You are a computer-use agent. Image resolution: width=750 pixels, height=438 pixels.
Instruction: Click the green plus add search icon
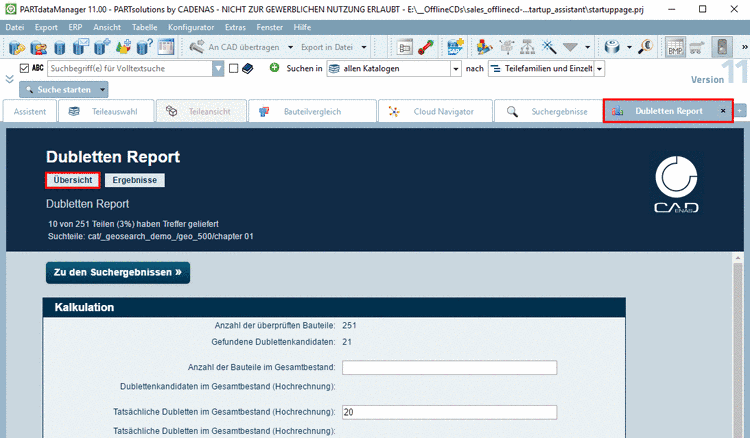pos(274,68)
